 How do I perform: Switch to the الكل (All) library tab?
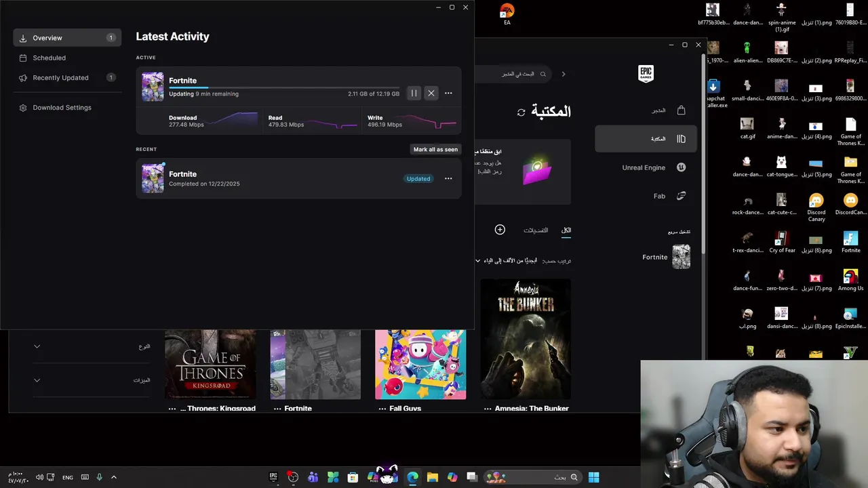(x=566, y=230)
